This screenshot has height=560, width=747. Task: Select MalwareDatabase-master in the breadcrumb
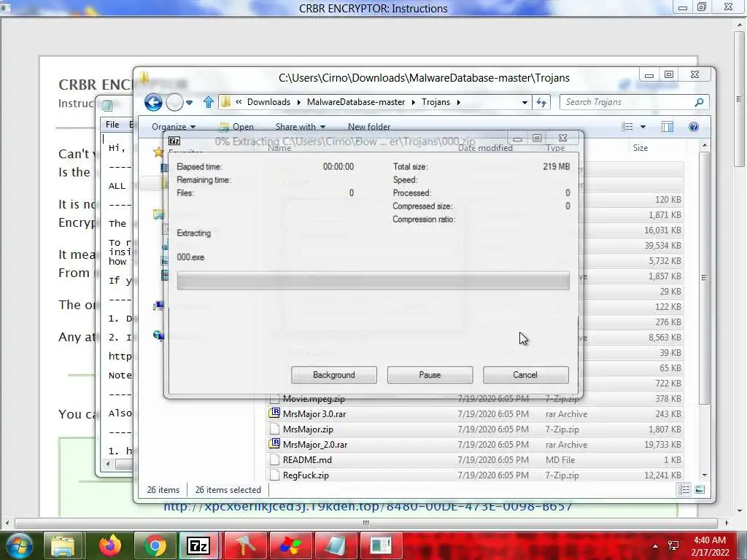point(356,102)
